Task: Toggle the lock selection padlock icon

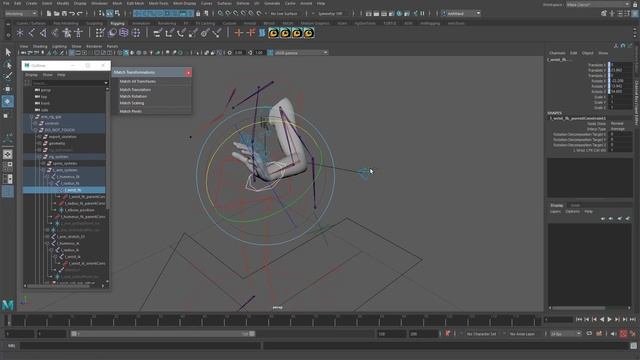Action: (x=198, y=13)
